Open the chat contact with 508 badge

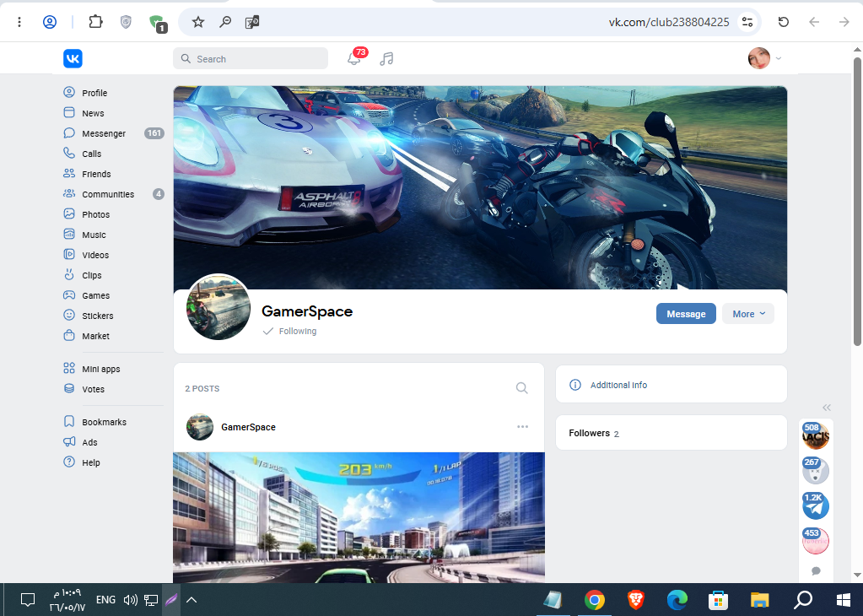[x=816, y=435]
